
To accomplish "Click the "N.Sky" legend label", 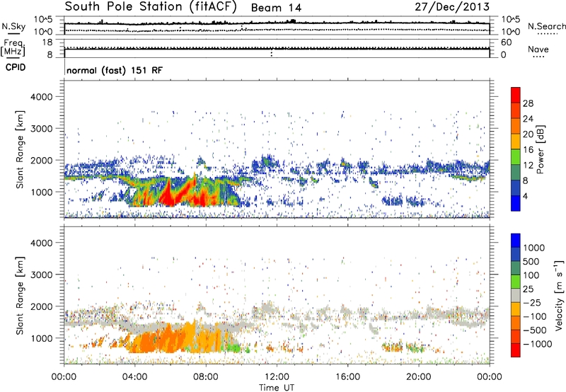I will pos(13,26).
